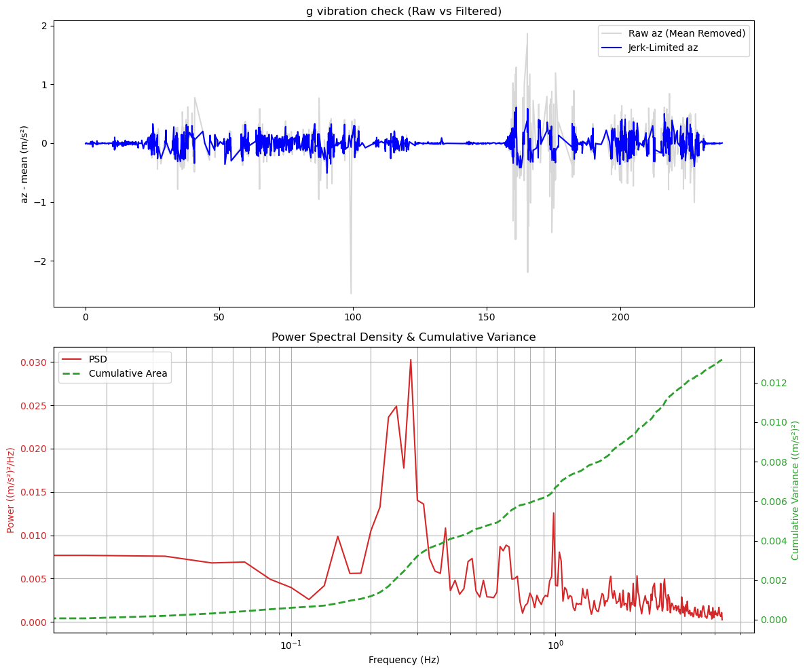Click the red line sample in bottom legend
Viewport: 807px width, 672px height.
click(73, 359)
